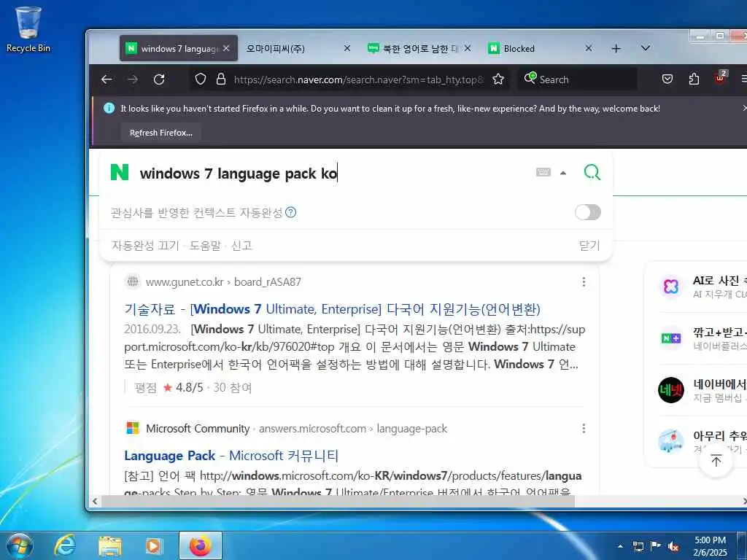Viewport: 747px width, 560px height.
Task: Open the Language Pack - Microsoft 커뮤니티 result
Action: click(x=231, y=456)
